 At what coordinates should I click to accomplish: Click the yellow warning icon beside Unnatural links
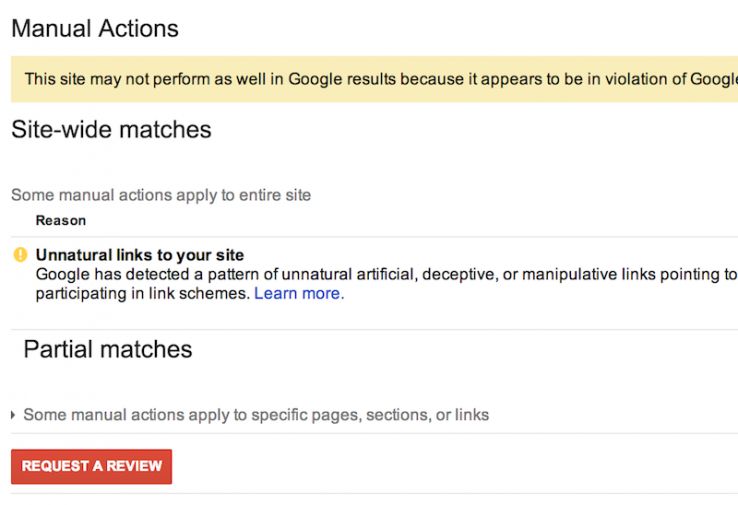[x=20, y=255]
